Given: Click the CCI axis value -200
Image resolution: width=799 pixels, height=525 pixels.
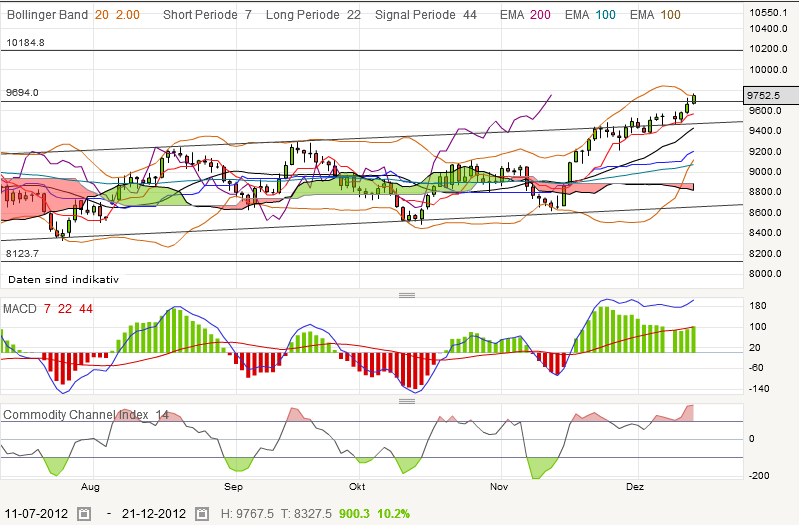Looking at the screenshot, I should [759, 476].
